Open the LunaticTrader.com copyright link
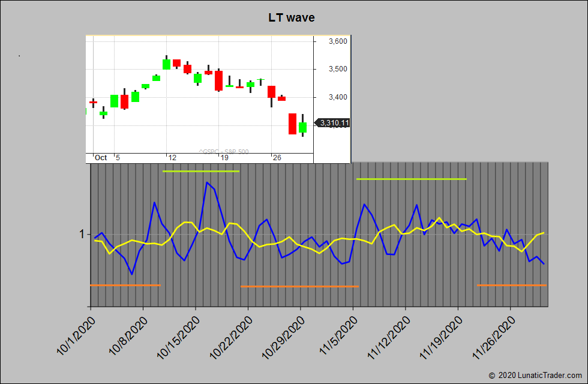 pyautogui.click(x=535, y=375)
